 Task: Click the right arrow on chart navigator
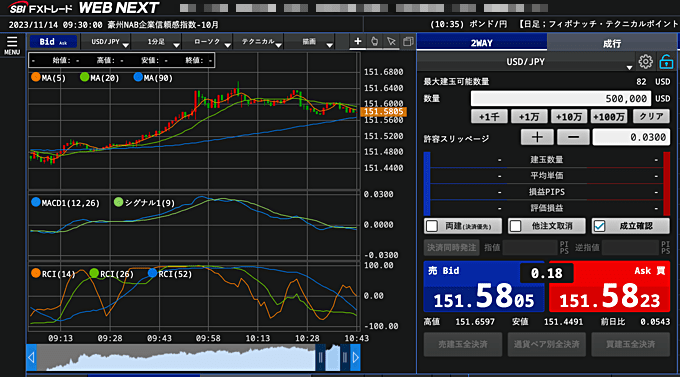click(x=355, y=357)
